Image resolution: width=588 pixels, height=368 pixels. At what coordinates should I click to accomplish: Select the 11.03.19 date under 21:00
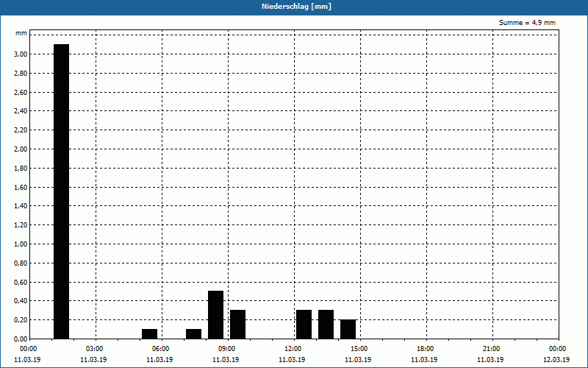[x=490, y=360]
